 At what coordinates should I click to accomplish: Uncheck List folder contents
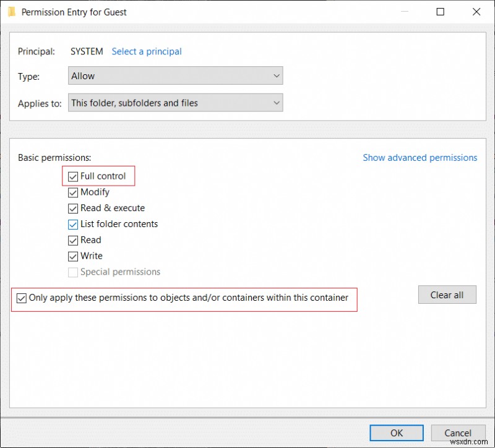coord(73,224)
